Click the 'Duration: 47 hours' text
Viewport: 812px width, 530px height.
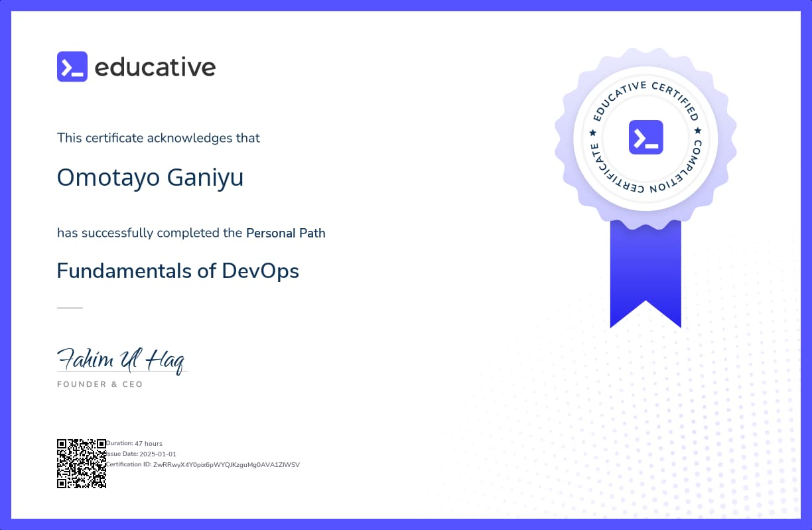[135, 443]
